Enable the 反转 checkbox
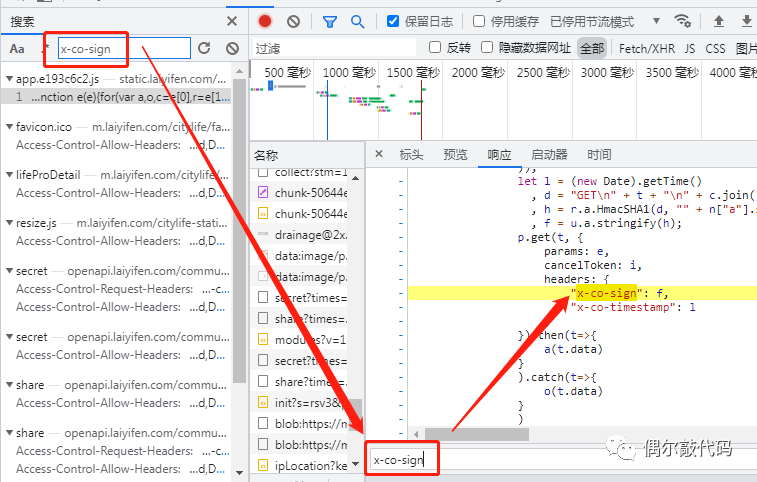Image resolution: width=757 pixels, height=482 pixels. pyautogui.click(x=435, y=47)
